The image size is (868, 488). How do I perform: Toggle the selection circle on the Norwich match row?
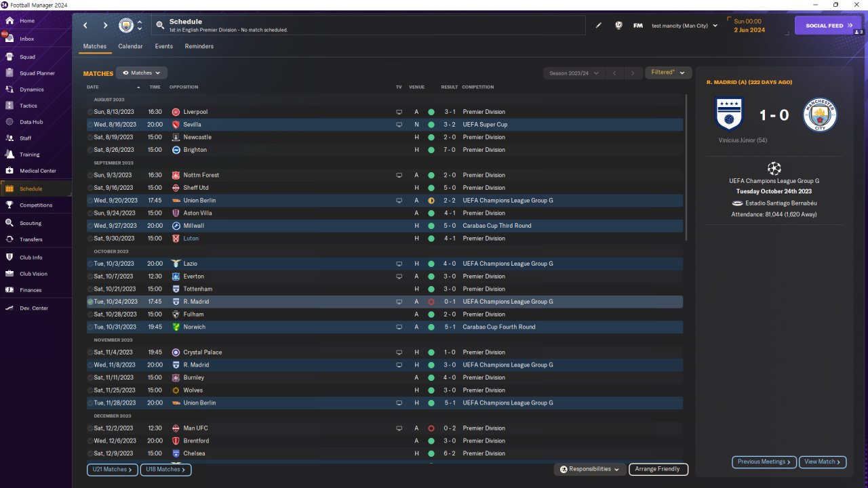(x=90, y=327)
